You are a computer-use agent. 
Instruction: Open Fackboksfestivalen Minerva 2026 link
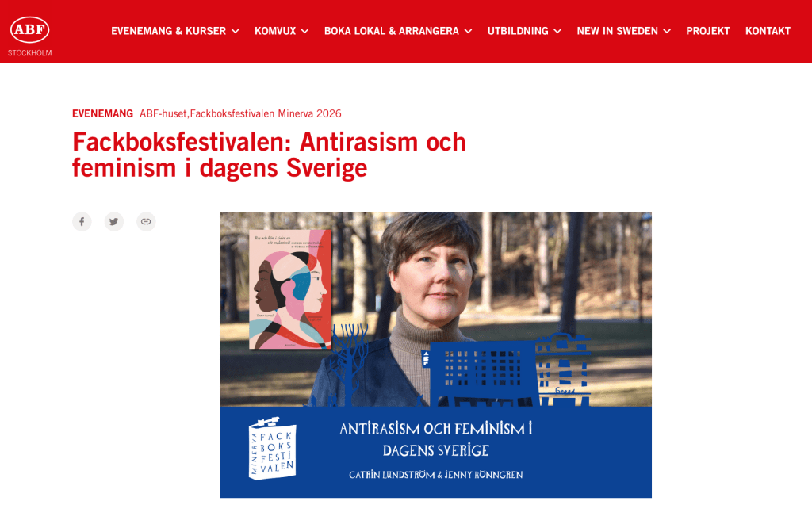[266, 113]
